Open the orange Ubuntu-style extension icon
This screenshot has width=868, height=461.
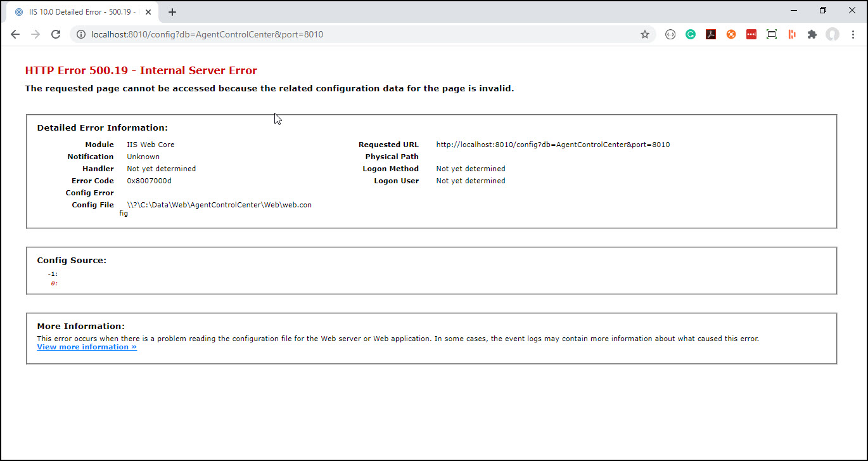[731, 34]
